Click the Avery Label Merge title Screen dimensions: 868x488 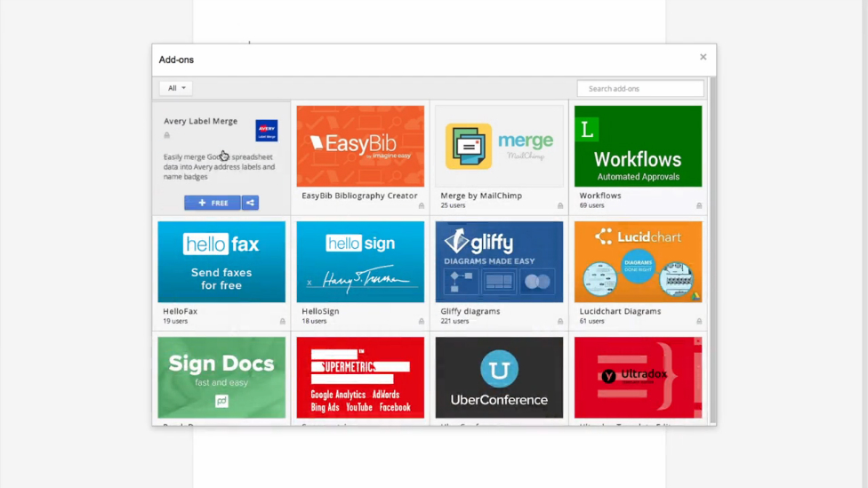tap(200, 121)
